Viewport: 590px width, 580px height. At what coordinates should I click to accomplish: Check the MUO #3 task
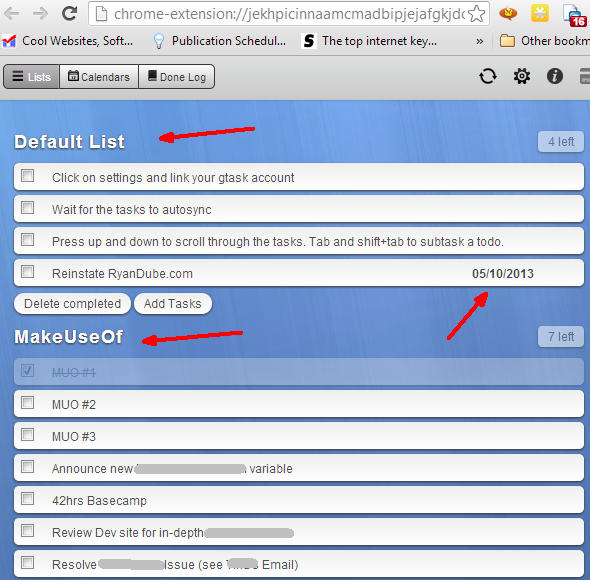click(27, 435)
